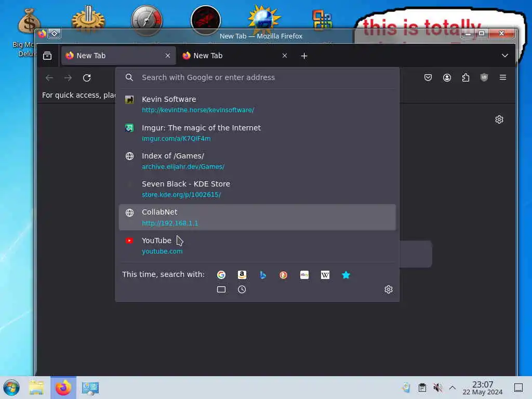Search bookmarks using the star icon
This screenshot has height=399, width=532.
pos(345,275)
